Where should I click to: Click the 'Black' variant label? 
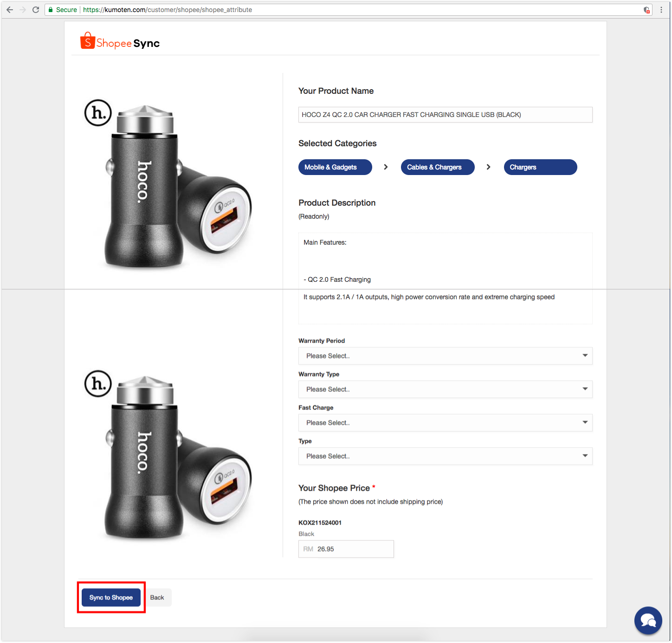click(306, 534)
